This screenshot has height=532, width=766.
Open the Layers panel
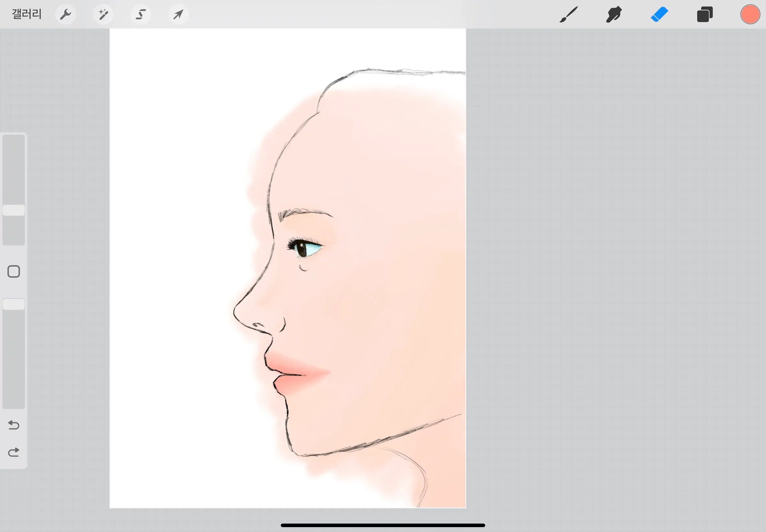pyautogui.click(x=705, y=14)
